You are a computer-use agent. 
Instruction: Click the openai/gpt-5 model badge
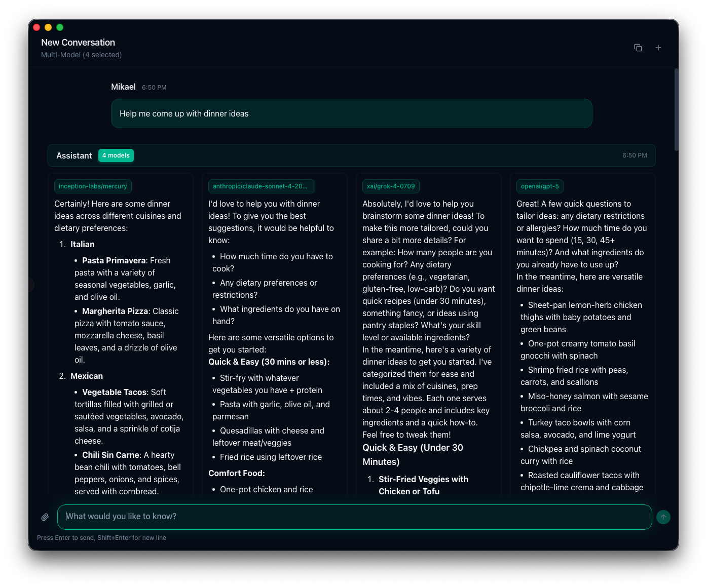(x=540, y=186)
